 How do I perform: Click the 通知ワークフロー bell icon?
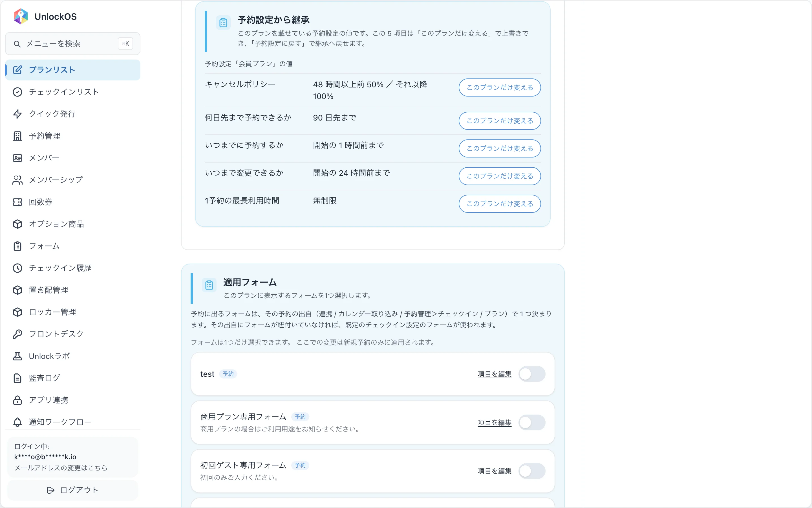click(x=17, y=422)
